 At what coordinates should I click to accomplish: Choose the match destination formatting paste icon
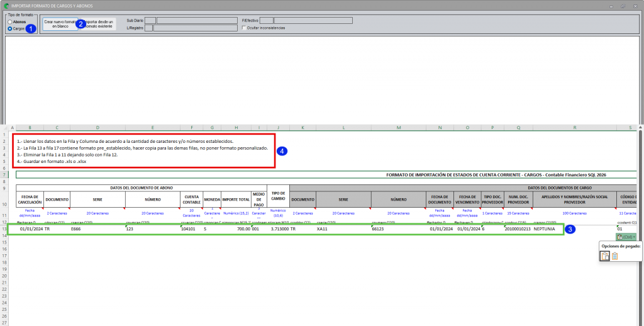pyautogui.click(x=614, y=256)
